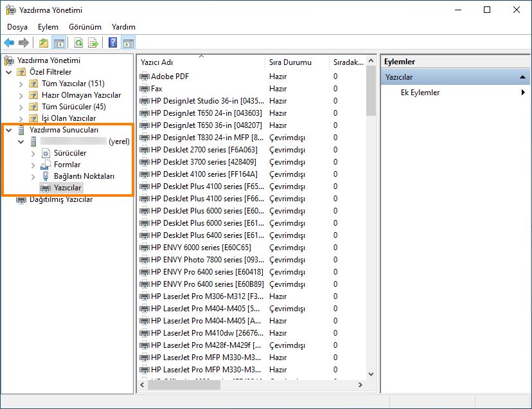Viewport: 532px width, 409px height.
Task: Open the Eylem menu
Action: pyautogui.click(x=48, y=27)
